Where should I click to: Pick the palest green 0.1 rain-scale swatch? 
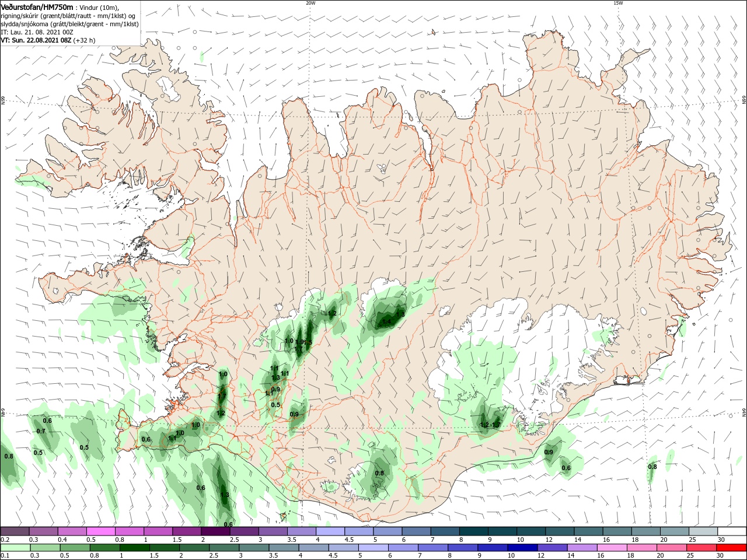15,548
